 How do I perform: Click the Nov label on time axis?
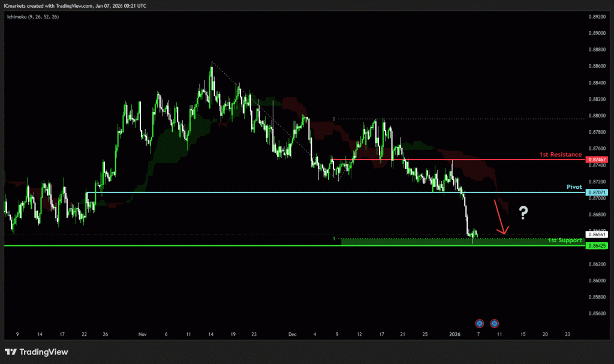click(x=142, y=333)
